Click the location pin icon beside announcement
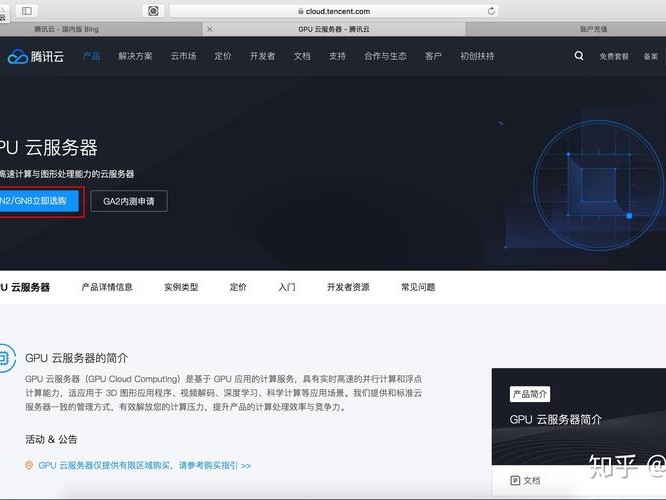Screen dimensions: 666x500 point(29,466)
